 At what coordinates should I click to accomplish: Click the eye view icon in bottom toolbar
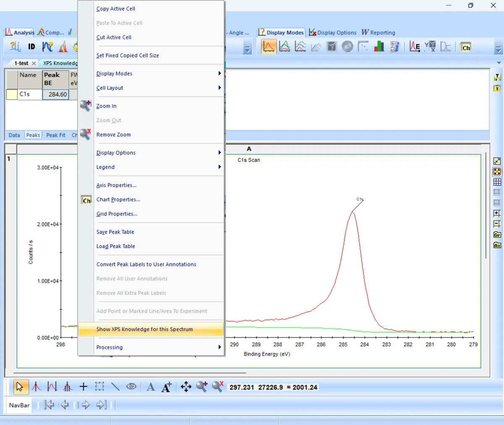pos(131,386)
